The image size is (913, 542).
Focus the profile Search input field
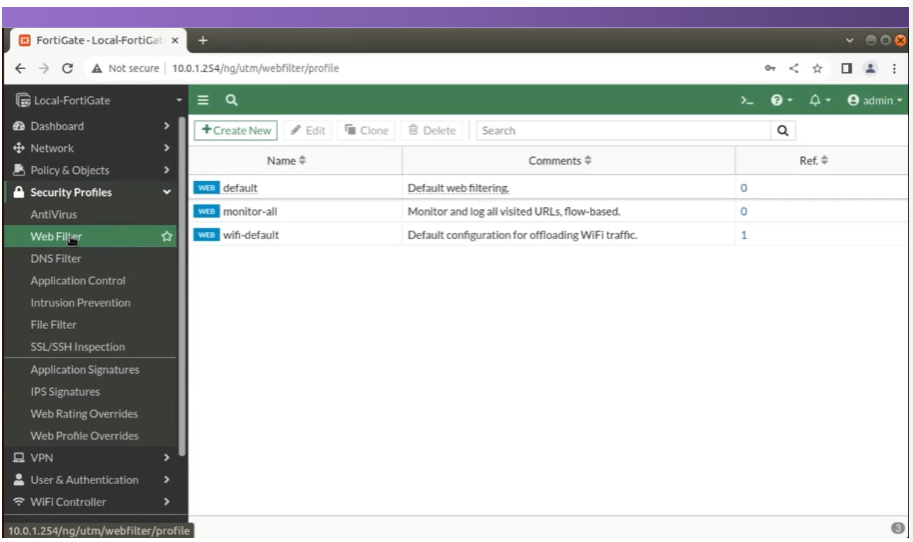[x=623, y=130]
